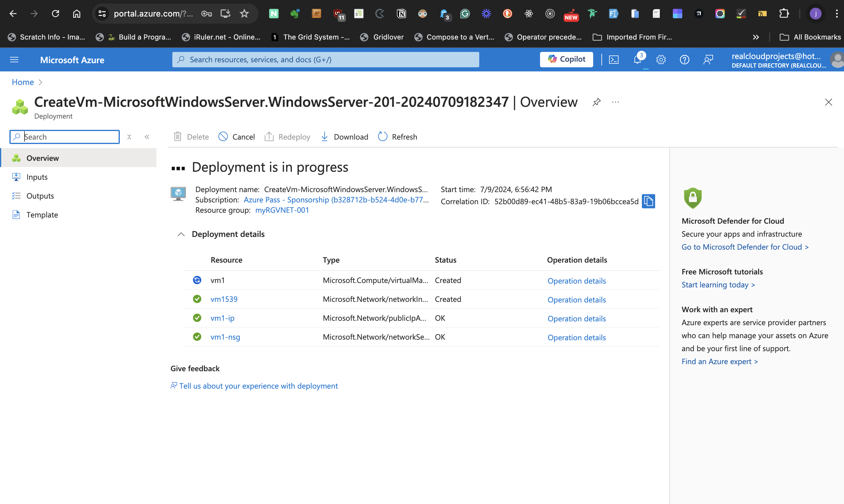Viewport: 844px width, 504px height.
Task: Show hidden browser bookmarks
Action: coord(756,37)
